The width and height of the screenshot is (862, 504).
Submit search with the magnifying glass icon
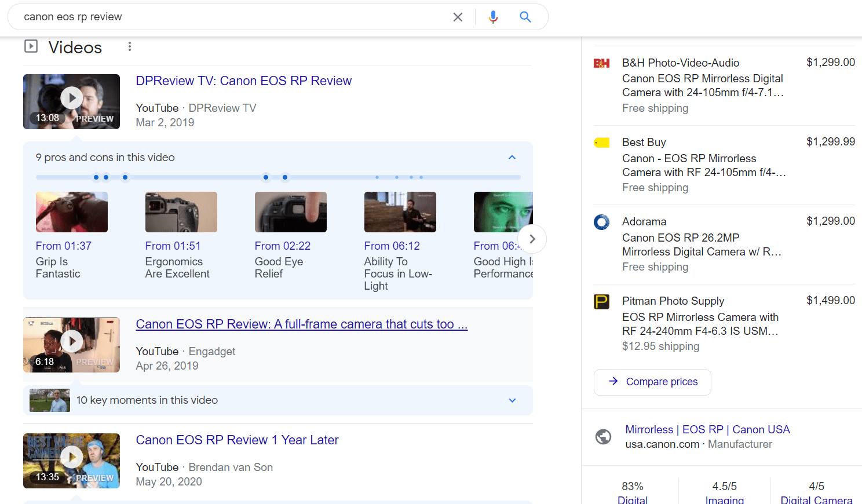point(525,17)
